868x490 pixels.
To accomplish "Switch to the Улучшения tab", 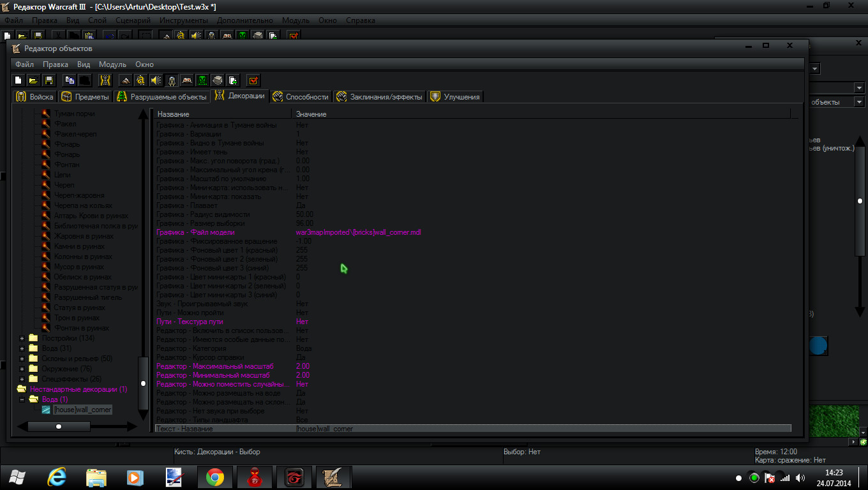I will coord(456,97).
